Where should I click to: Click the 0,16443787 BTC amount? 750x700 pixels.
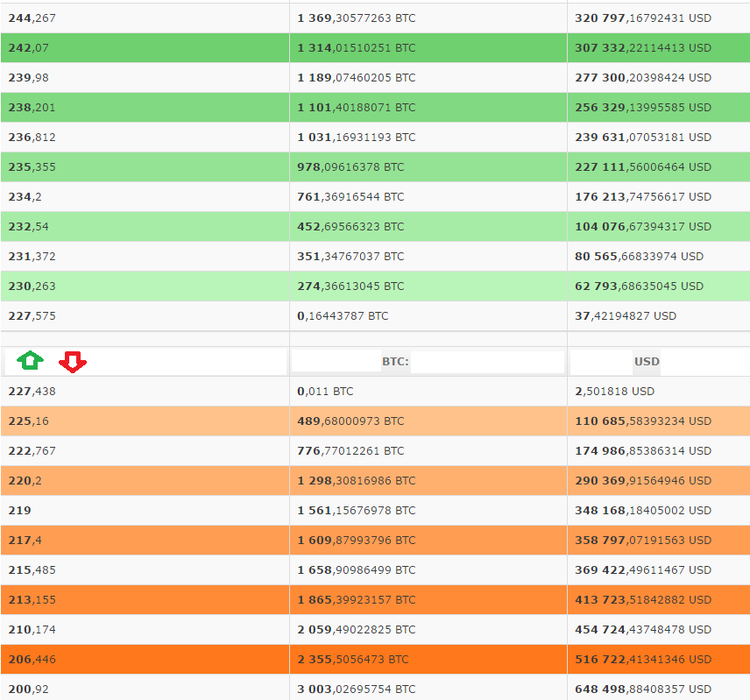coord(343,316)
